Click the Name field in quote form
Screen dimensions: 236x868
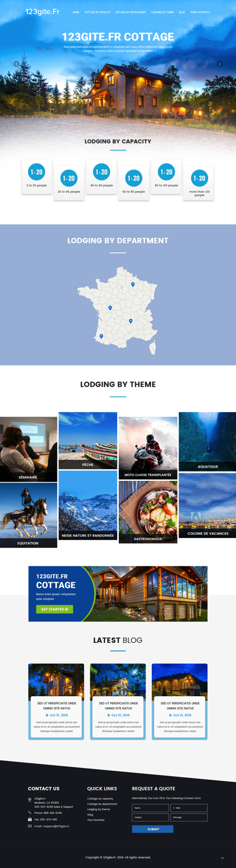[150, 808]
